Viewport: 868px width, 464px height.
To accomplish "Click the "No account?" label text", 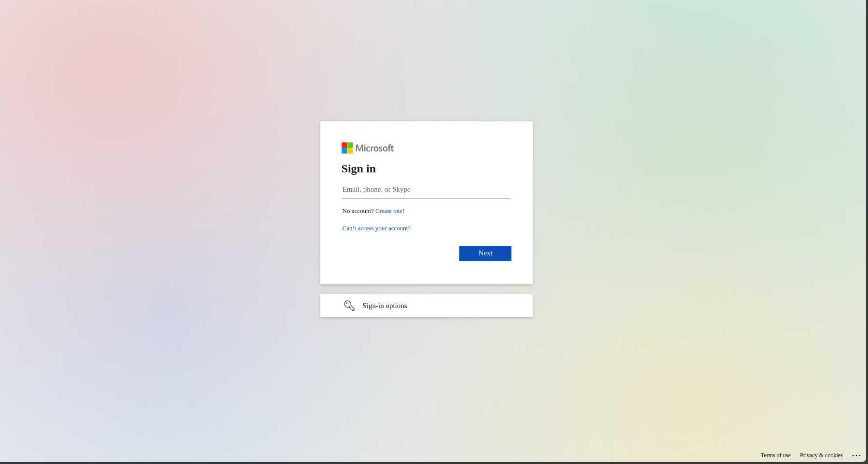I will pos(358,211).
